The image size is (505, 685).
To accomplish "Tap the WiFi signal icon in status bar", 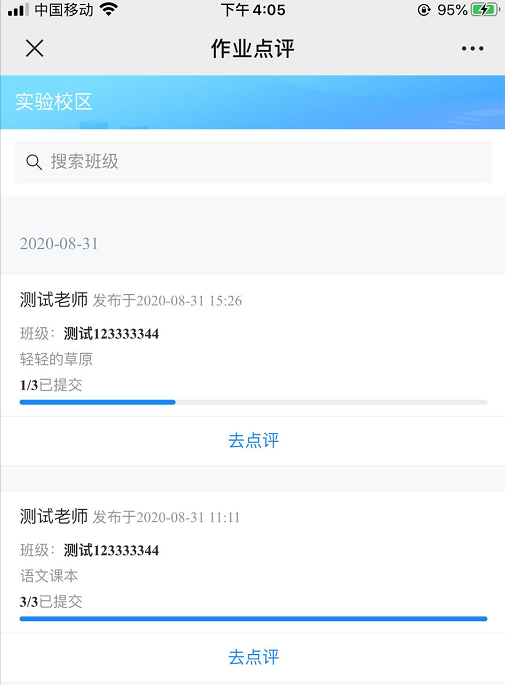I will [x=109, y=10].
